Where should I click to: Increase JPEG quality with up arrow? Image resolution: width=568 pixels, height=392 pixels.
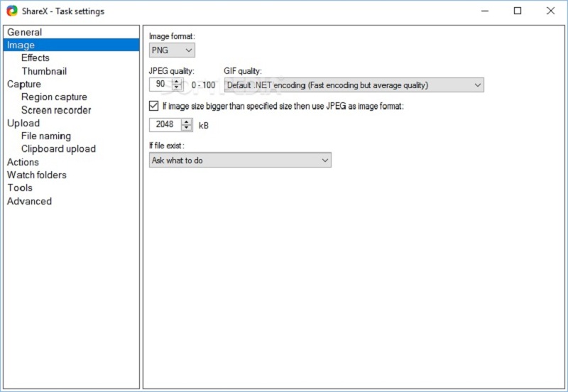[x=177, y=82]
